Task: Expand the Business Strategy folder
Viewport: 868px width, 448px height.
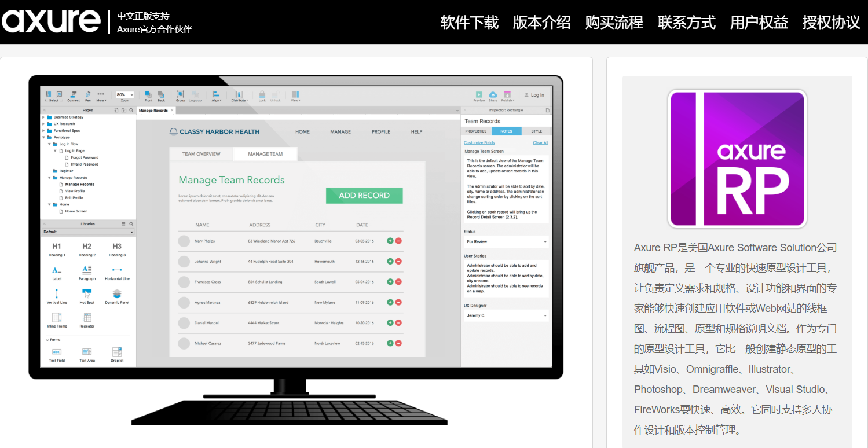Action: (x=43, y=117)
